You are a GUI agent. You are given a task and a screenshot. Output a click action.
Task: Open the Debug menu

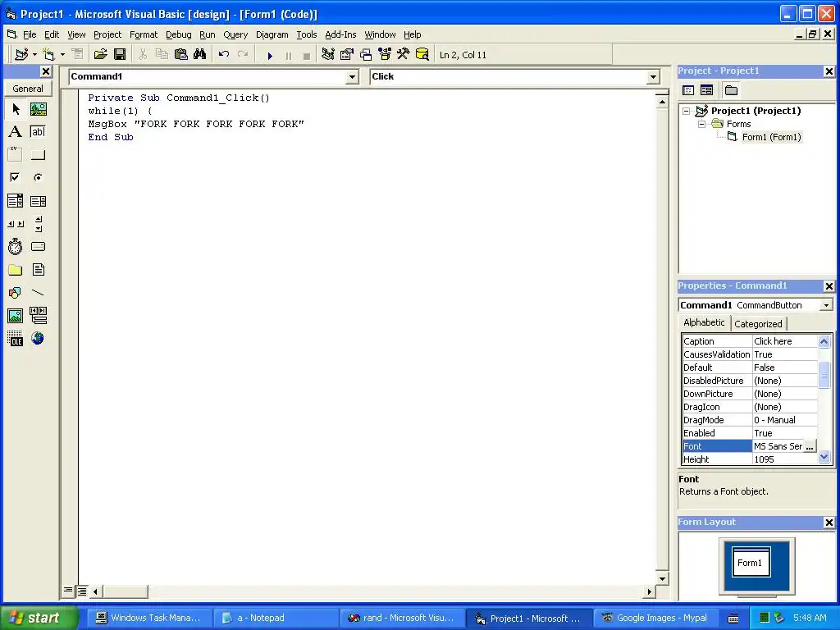[178, 34]
